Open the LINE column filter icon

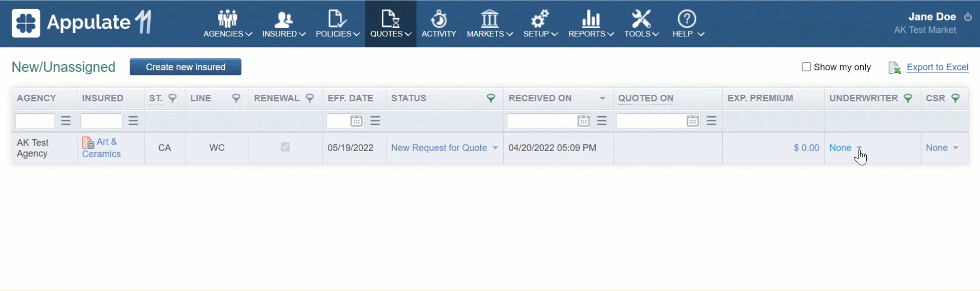pyautogui.click(x=236, y=98)
